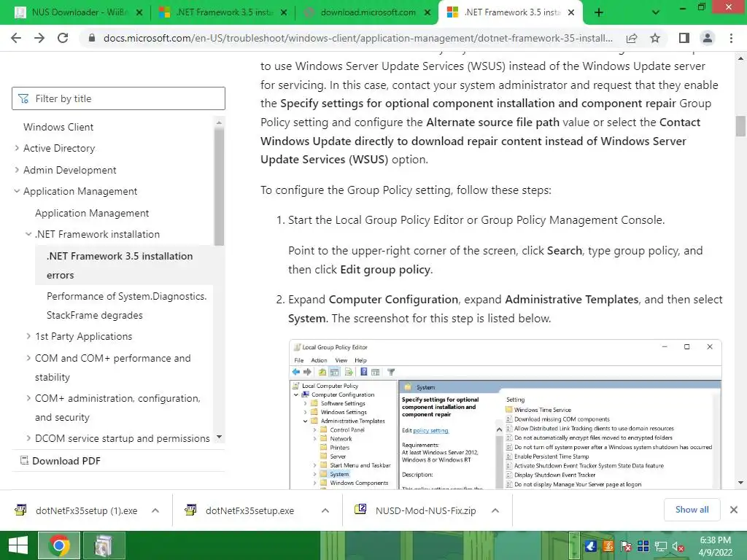Expand the Active Directory node
The image size is (747, 560).
(x=17, y=148)
